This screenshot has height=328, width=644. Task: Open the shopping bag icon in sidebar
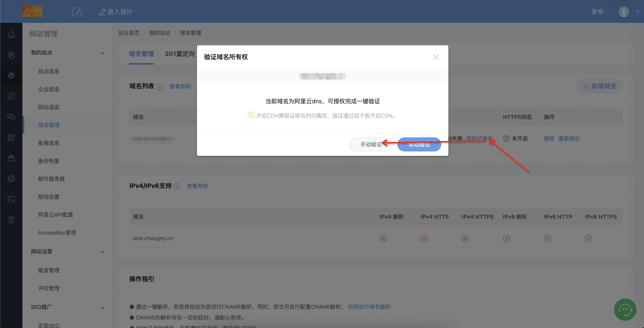11,158
